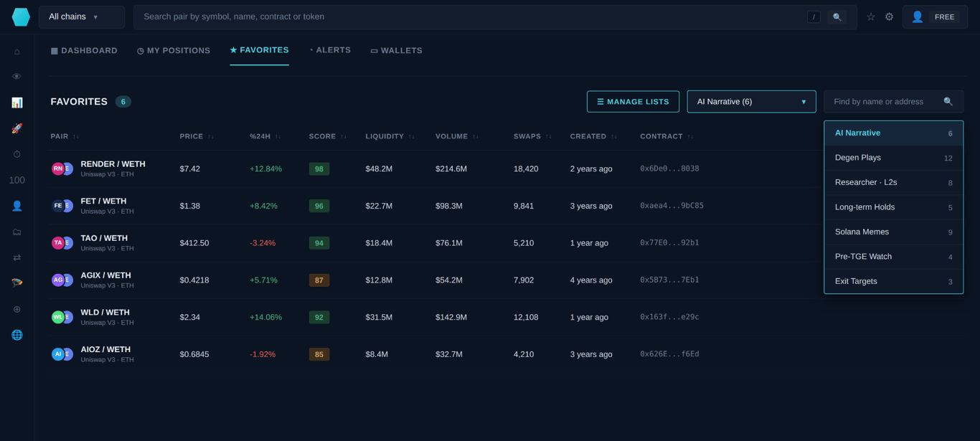980x441 pixels.
Task: Select Degen Plays from the list menu
Action: pyautogui.click(x=893, y=158)
